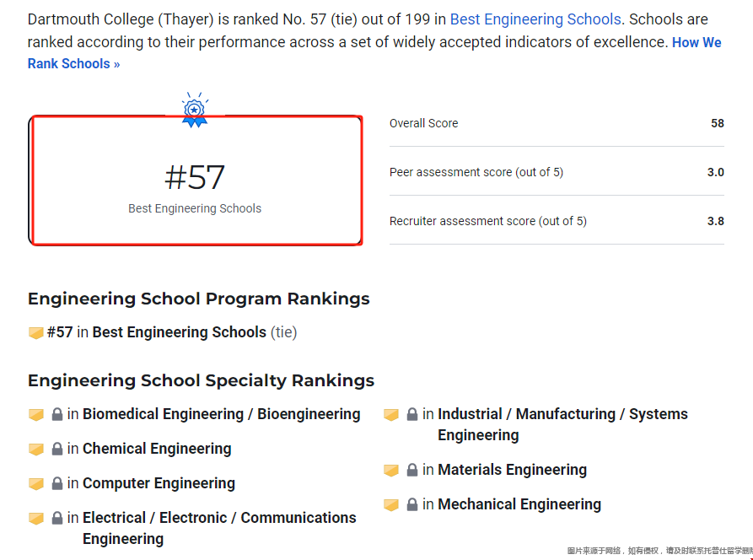Open Computer Engineering specialty ranking
The height and width of the screenshot is (560, 753).
159,483
